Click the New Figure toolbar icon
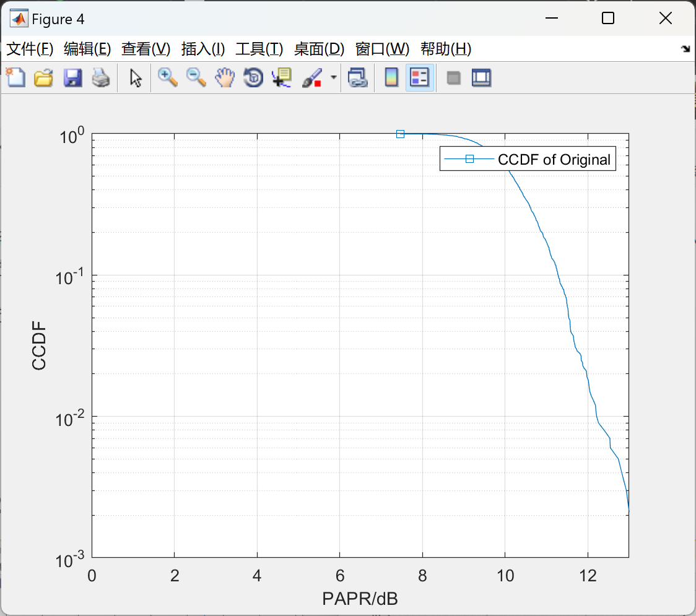Screen dimensions: 696x616 [16, 77]
